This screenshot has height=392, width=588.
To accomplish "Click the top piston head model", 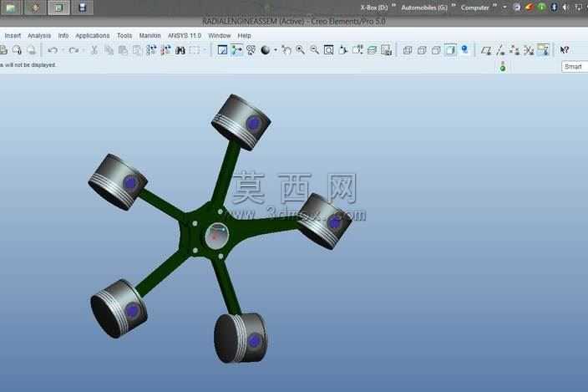I will tap(241, 122).
